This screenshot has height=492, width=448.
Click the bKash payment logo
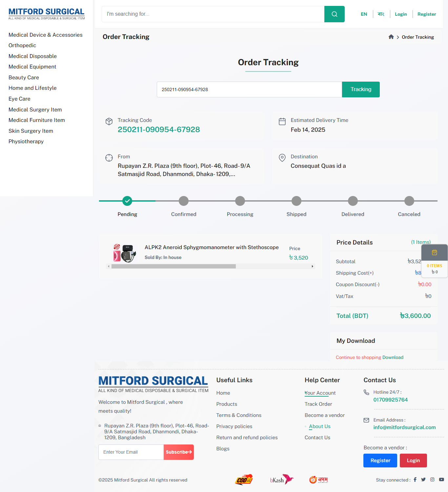[282, 480]
